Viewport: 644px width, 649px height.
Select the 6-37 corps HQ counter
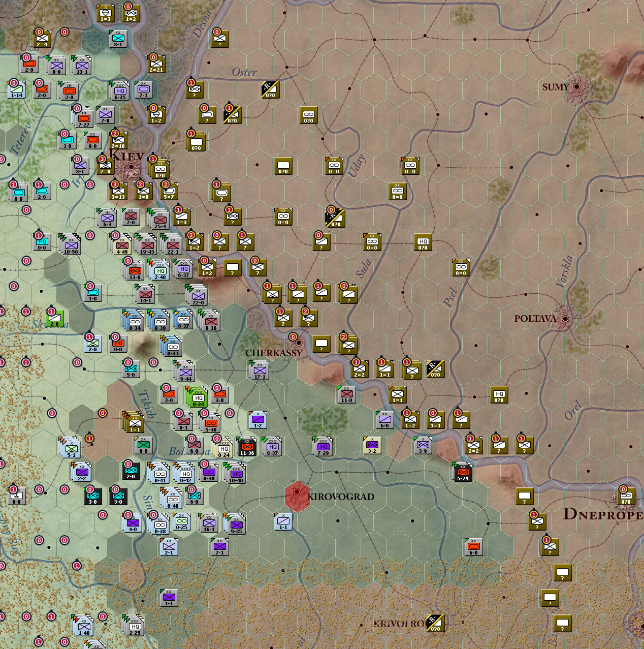click(183, 269)
